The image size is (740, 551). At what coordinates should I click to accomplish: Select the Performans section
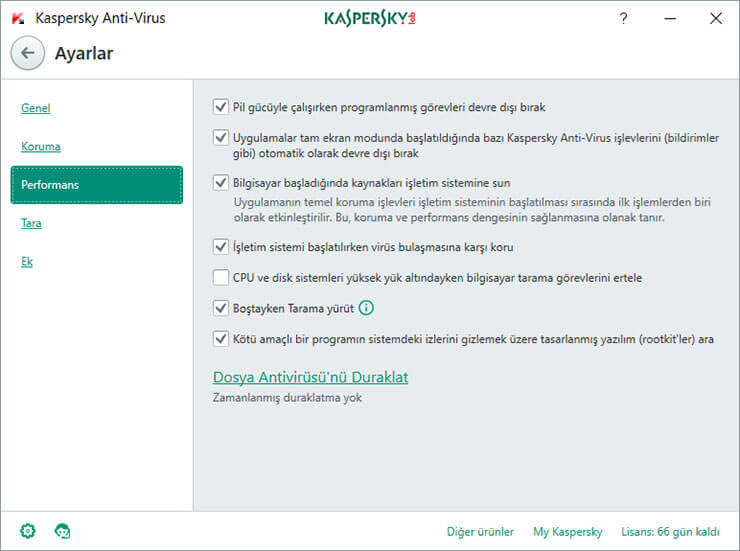(97, 185)
